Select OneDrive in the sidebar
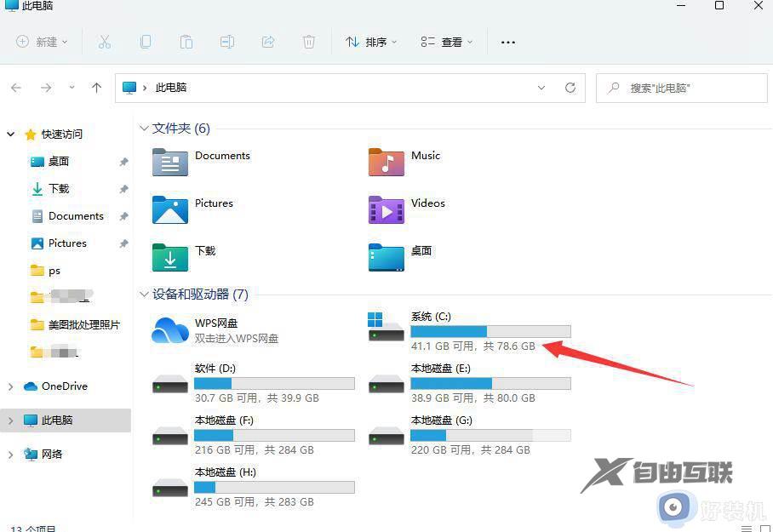Screen dimensions: 773x532 pos(64,386)
